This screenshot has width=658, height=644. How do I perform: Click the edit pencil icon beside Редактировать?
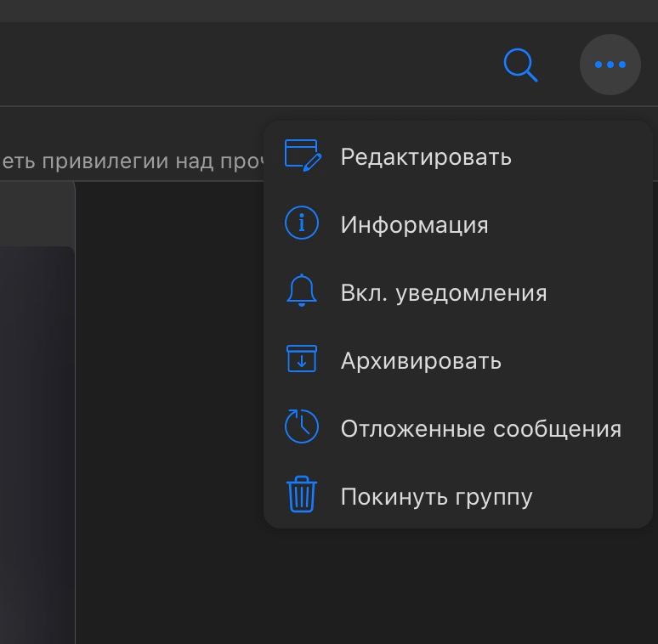(303, 155)
